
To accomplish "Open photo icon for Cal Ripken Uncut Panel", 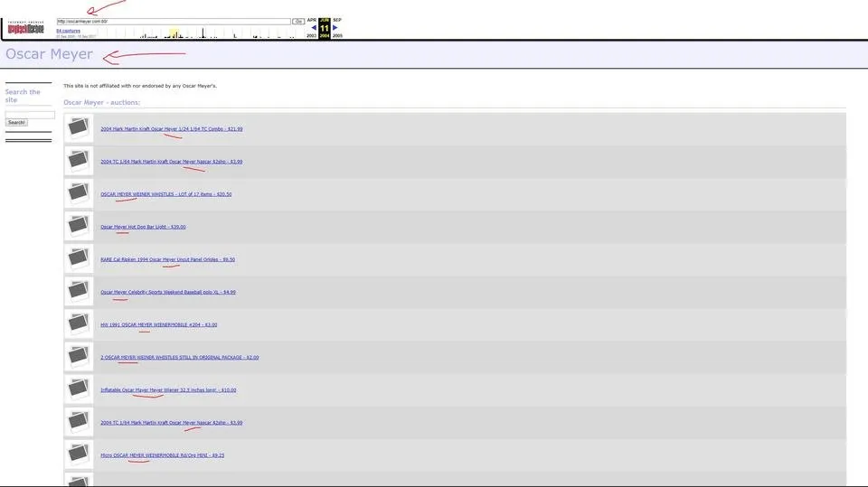I will coord(78,258).
